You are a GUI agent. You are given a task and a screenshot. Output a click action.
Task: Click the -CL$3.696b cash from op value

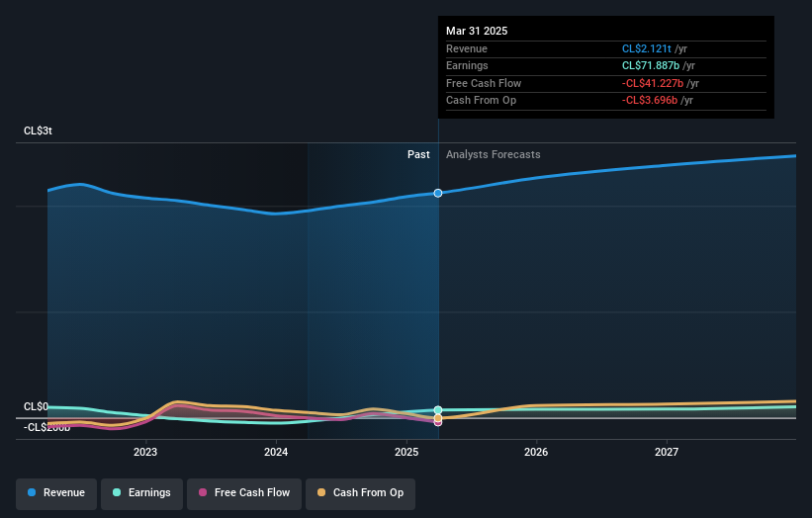pyautogui.click(x=650, y=101)
